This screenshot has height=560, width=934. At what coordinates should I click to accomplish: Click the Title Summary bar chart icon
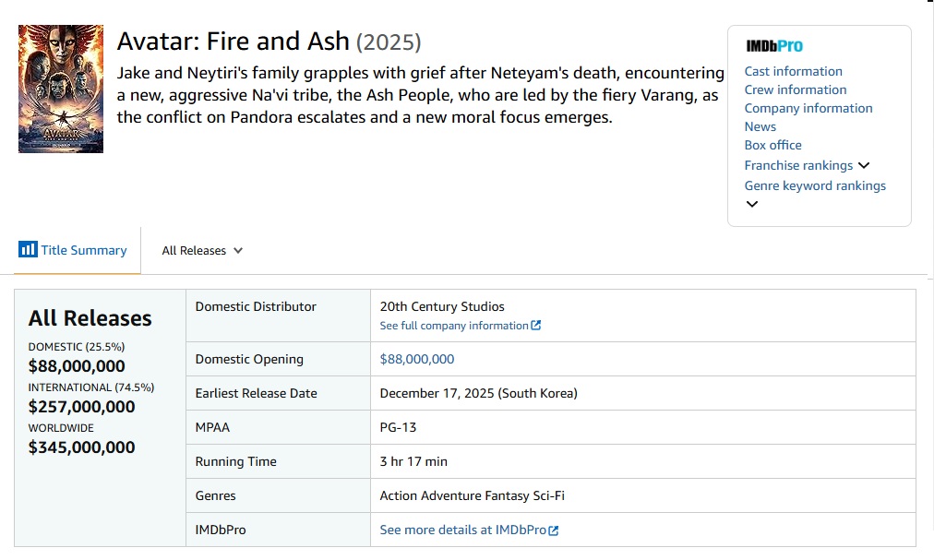tap(28, 250)
